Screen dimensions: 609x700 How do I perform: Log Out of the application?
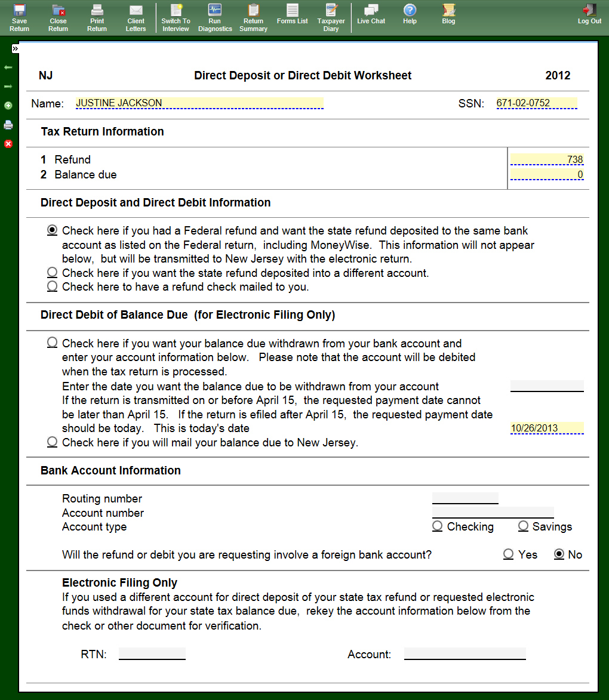coord(589,13)
